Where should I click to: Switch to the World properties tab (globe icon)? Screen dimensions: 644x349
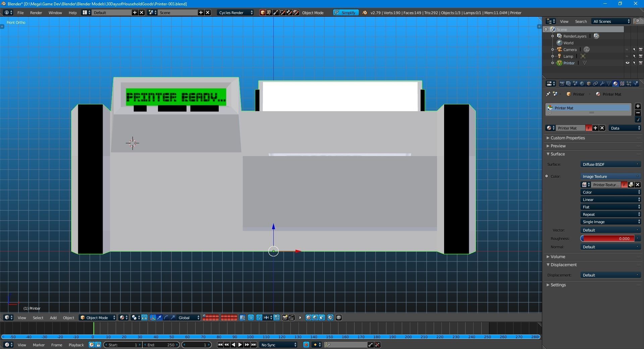pos(582,84)
